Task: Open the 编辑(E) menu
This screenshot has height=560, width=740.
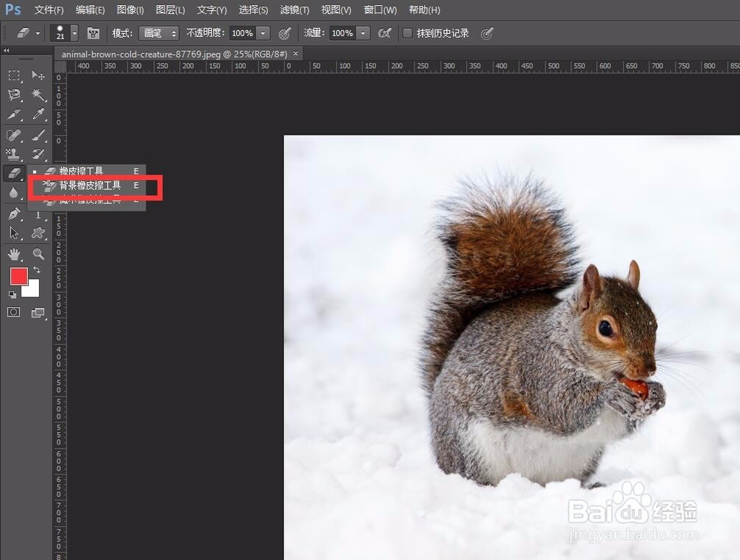Action: click(90, 10)
